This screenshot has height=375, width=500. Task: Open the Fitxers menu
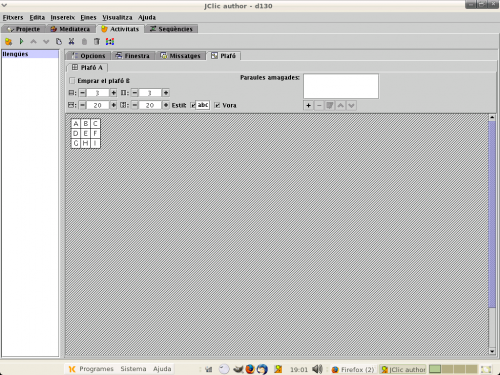click(x=13, y=17)
